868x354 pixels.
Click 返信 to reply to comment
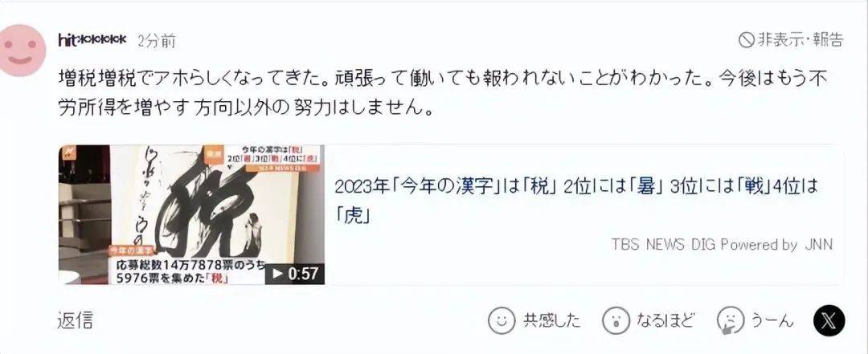pos(76,320)
